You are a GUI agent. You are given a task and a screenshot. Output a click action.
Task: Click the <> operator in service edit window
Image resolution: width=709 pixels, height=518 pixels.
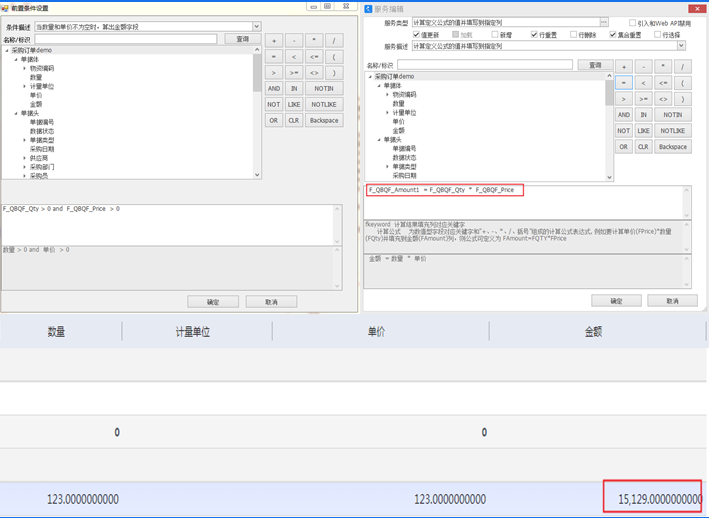pyautogui.click(x=663, y=99)
